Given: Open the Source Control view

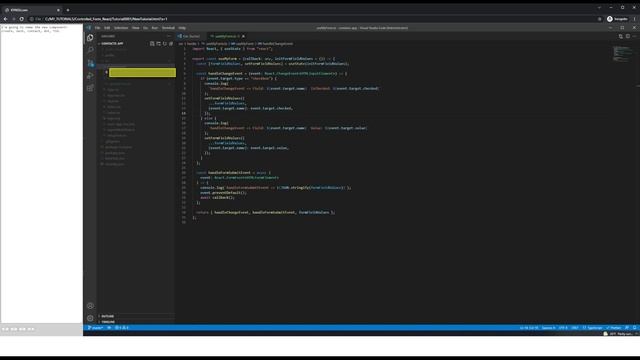Looking at the screenshot, I should pyautogui.click(x=90, y=63).
